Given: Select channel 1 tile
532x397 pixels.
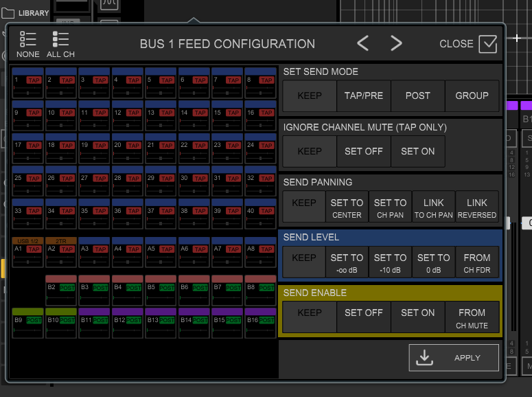Looking at the screenshot, I should (x=28, y=83).
